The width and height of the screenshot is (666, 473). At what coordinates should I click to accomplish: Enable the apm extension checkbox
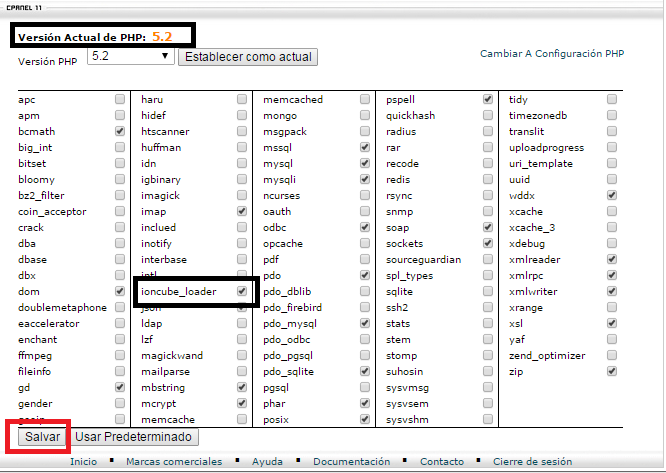coord(120,115)
